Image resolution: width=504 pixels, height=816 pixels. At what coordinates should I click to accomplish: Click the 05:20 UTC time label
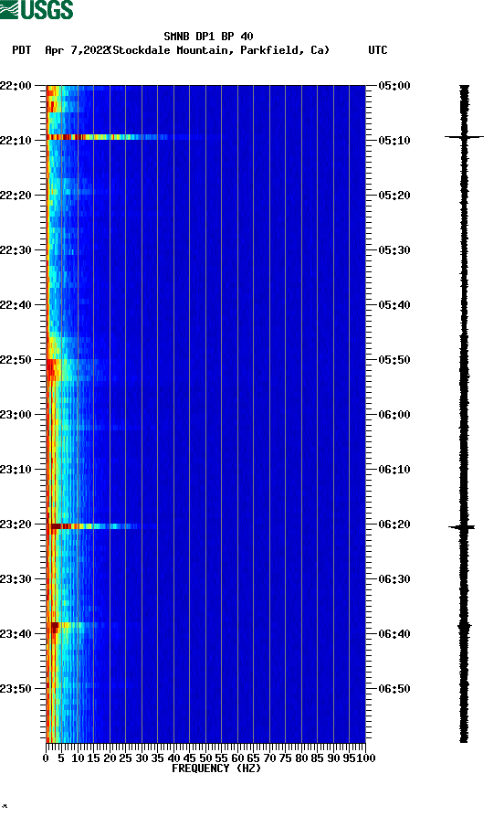point(394,196)
